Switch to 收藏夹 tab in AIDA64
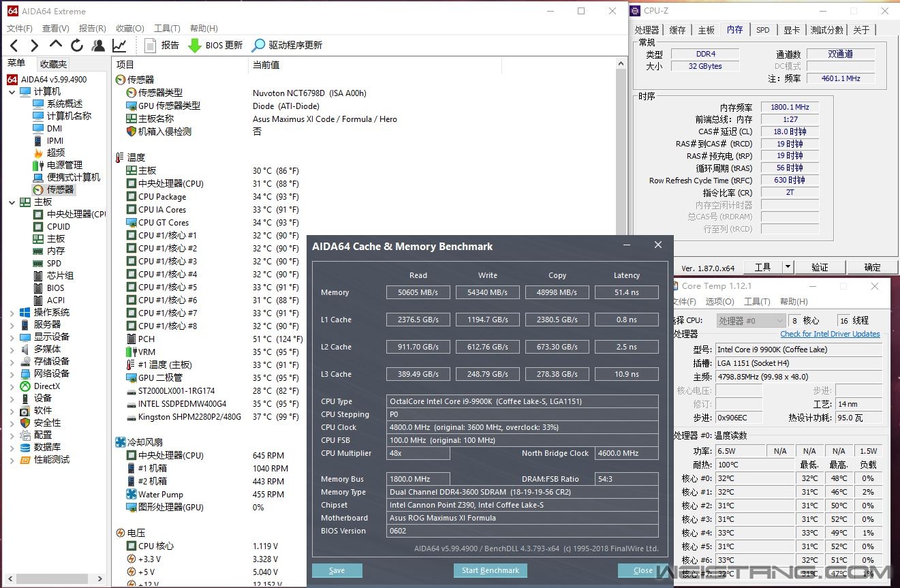 tap(53, 64)
